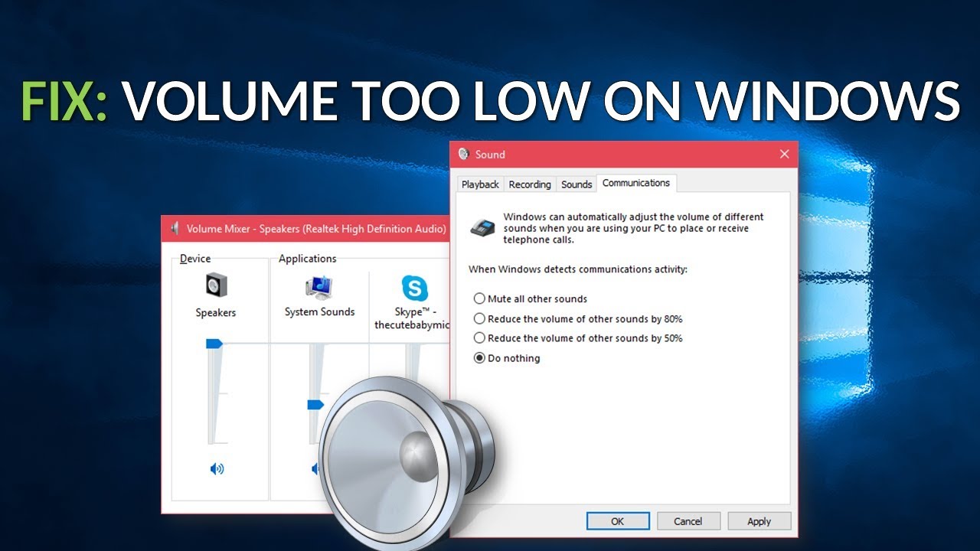Click the Speakers device icon in Volume Mixer

pyautogui.click(x=216, y=286)
